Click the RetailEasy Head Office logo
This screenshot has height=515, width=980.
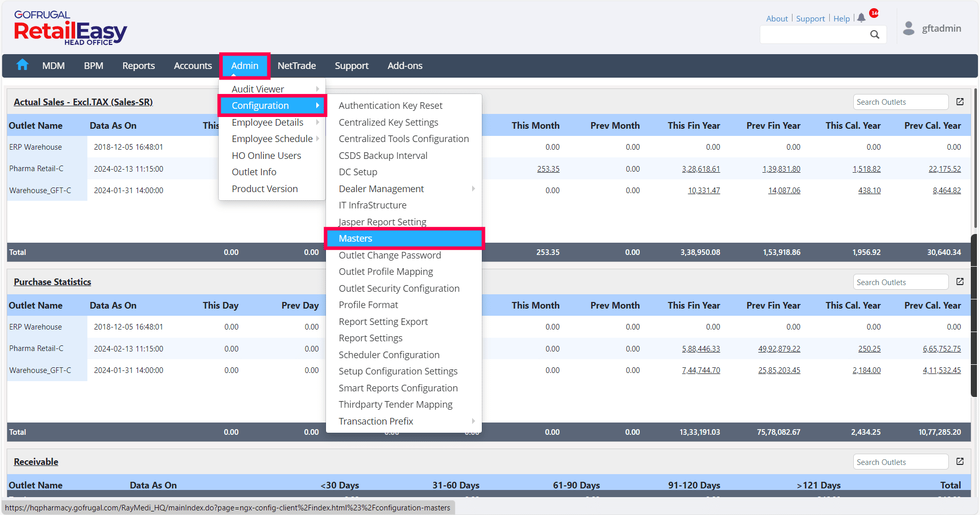click(x=71, y=29)
